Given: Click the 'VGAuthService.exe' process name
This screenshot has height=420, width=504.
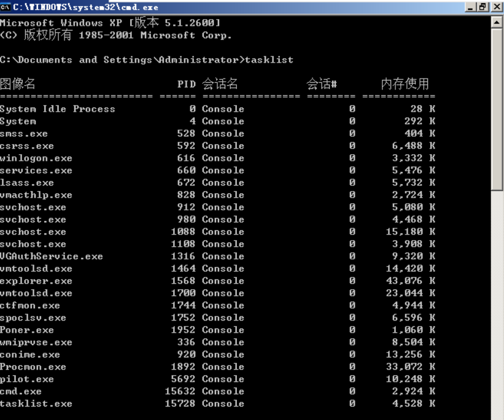Looking at the screenshot, I should tap(52, 256).
